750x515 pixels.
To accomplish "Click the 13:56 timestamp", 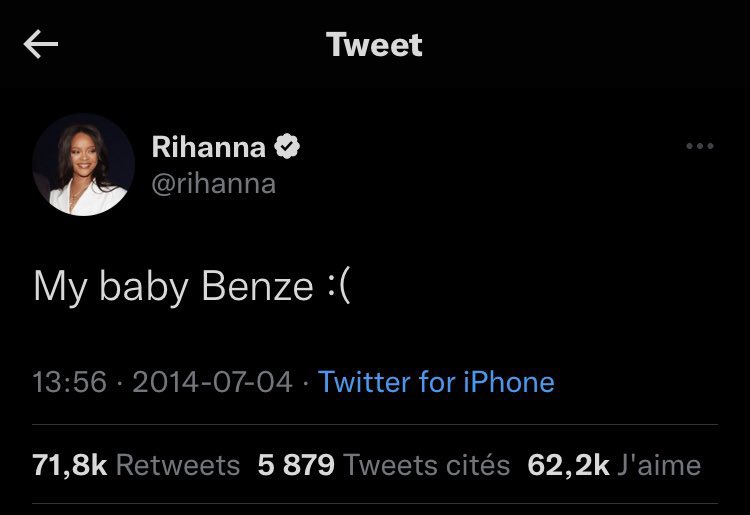I will pos(69,382).
